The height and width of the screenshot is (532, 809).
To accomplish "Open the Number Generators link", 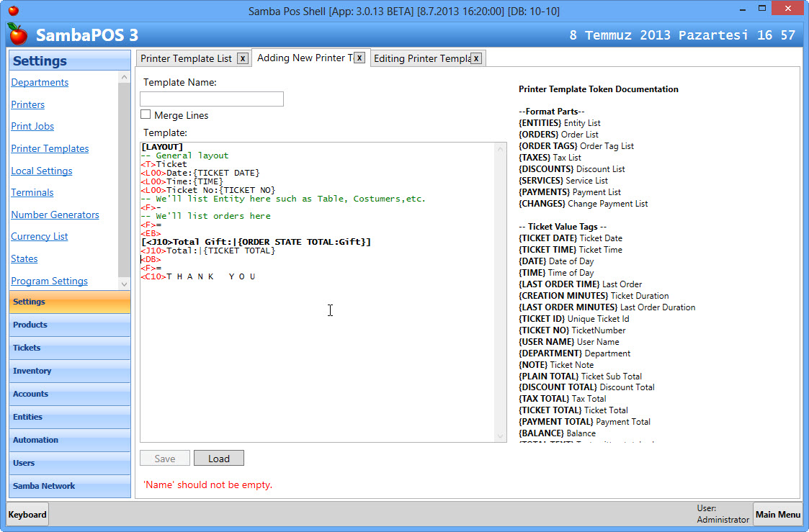I will coord(55,215).
